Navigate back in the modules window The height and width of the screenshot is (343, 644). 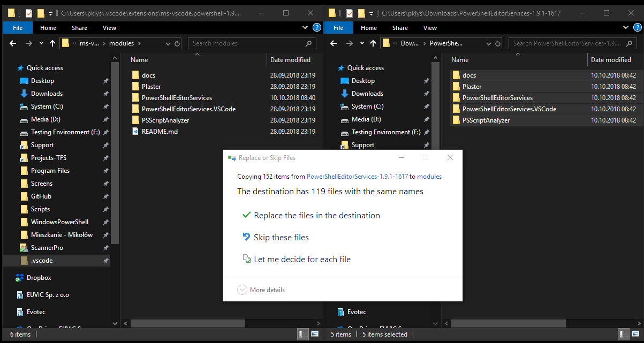click(13, 43)
